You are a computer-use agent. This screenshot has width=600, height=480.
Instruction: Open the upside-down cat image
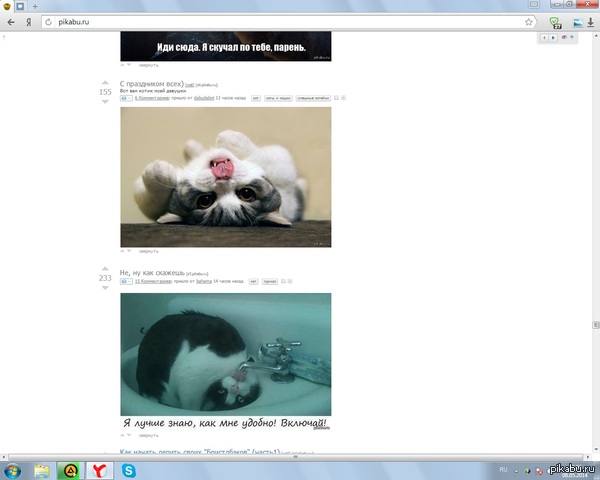(x=225, y=177)
